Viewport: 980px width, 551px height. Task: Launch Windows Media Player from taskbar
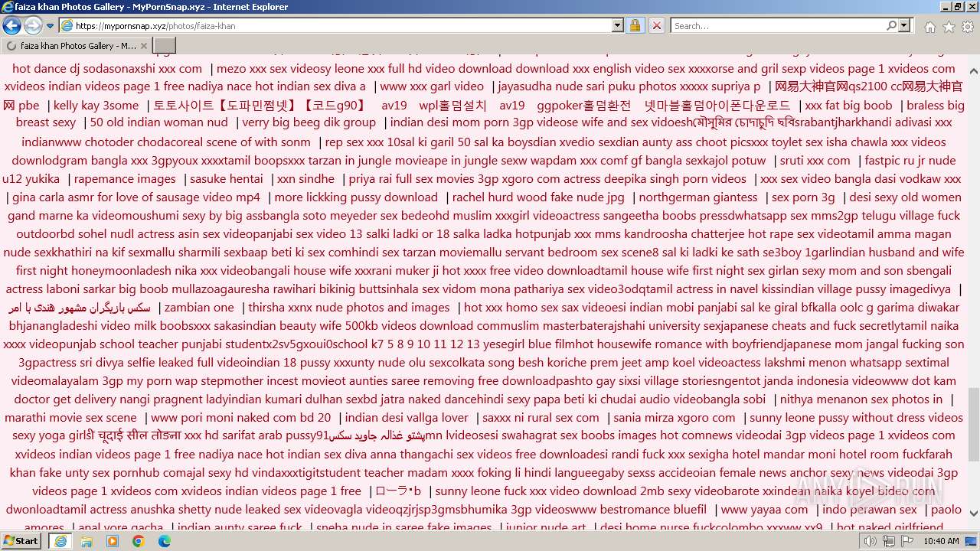[113, 541]
